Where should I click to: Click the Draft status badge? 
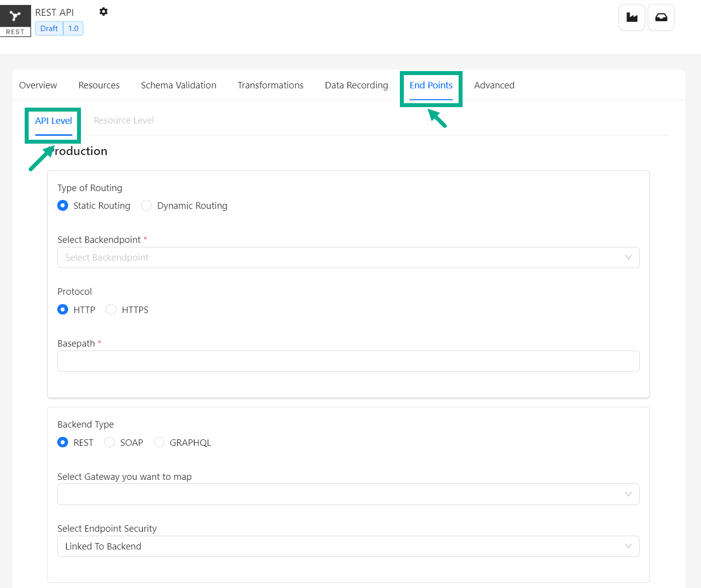49,29
